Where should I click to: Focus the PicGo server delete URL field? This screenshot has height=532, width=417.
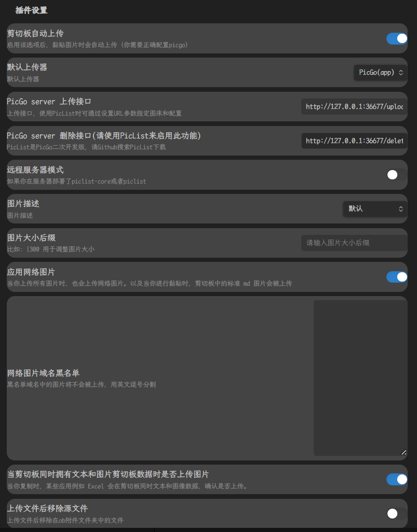[x=354, y=141]
